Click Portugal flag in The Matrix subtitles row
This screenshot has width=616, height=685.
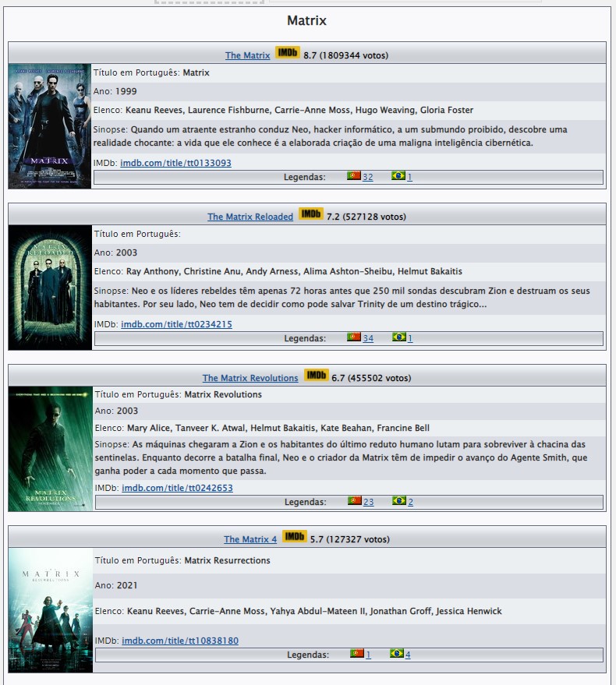click(354, 175)
